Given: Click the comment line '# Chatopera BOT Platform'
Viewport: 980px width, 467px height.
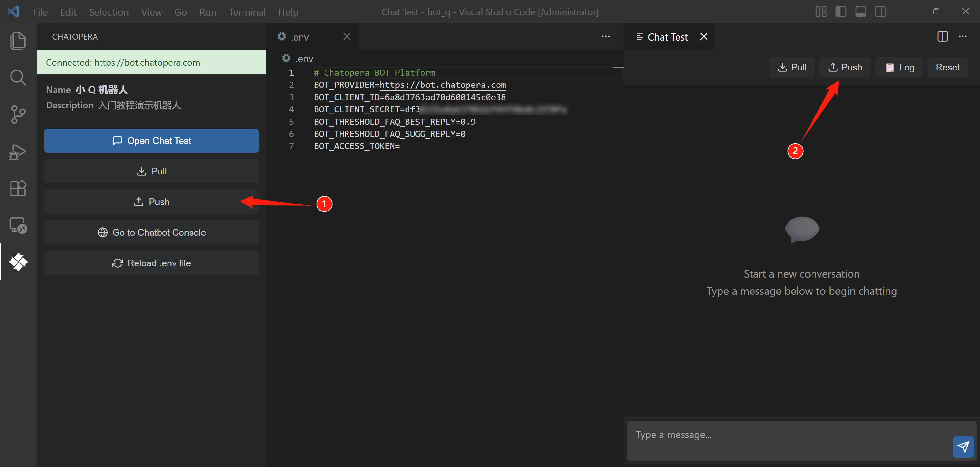Looking at the screenshot, I should point(374,73).
